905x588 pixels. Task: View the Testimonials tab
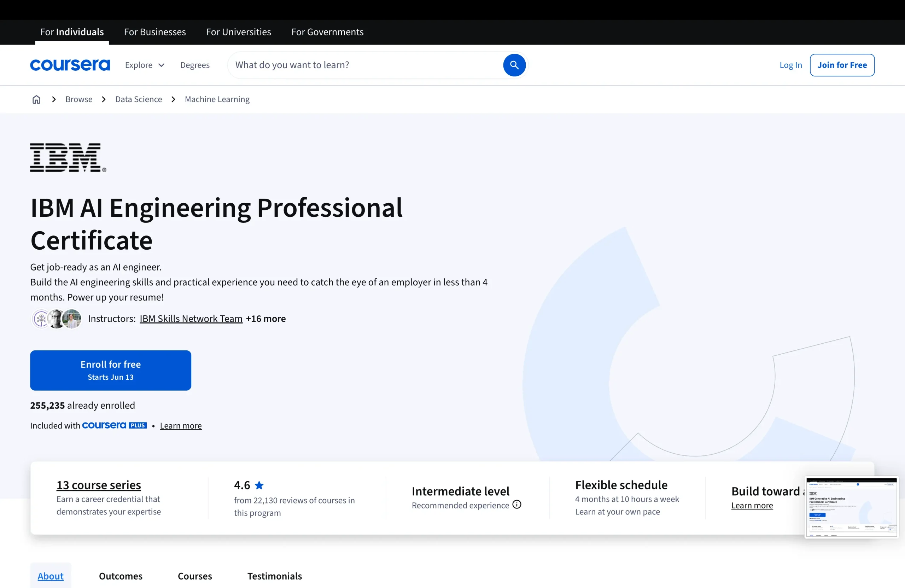(x=275, y=576)
